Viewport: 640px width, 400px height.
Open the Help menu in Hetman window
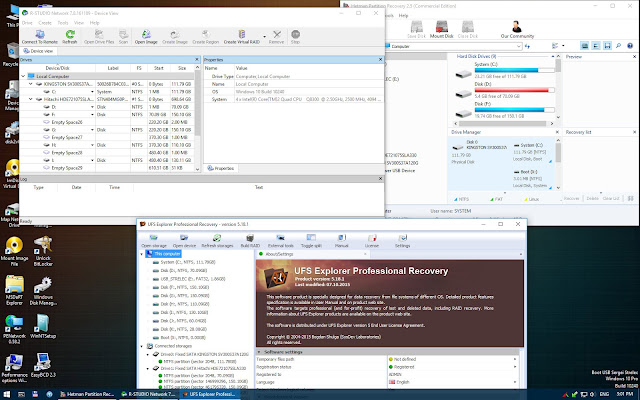coord(403,16)
